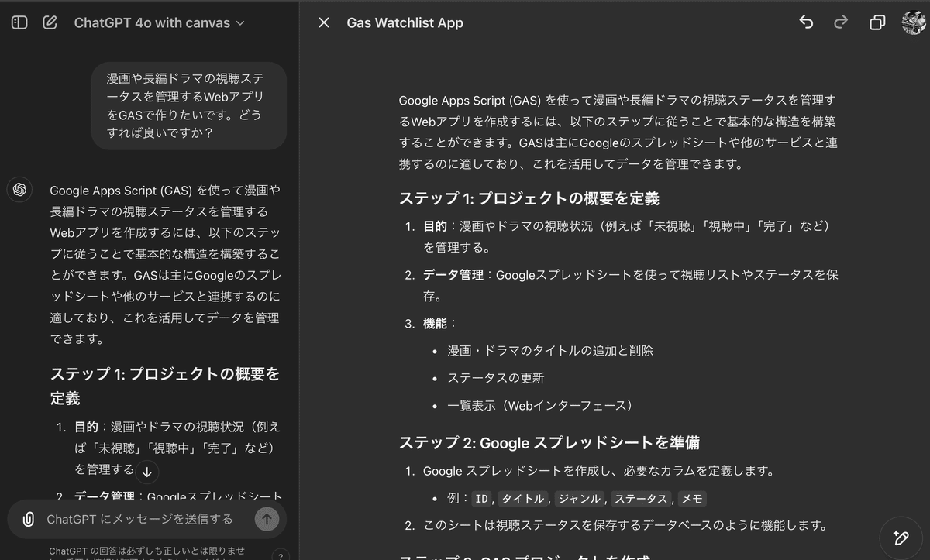
Task: Click the ジャンル code chip
Action: (580, 499)
